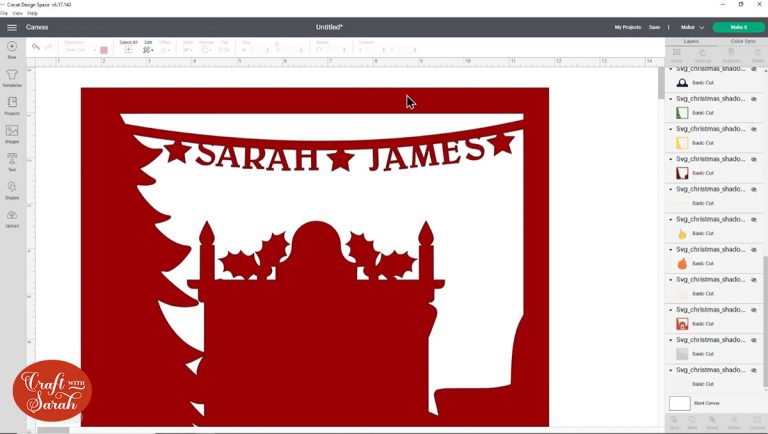The height and width of the screenshot is (434, 768).
Task: Click the Upload icon
Action: point(12,215)
